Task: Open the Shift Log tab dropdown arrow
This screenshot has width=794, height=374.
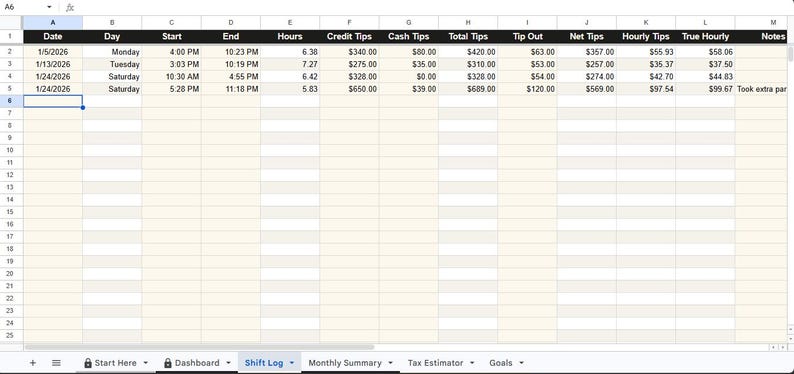Action: pyautogui.click(x=292, y=363)
